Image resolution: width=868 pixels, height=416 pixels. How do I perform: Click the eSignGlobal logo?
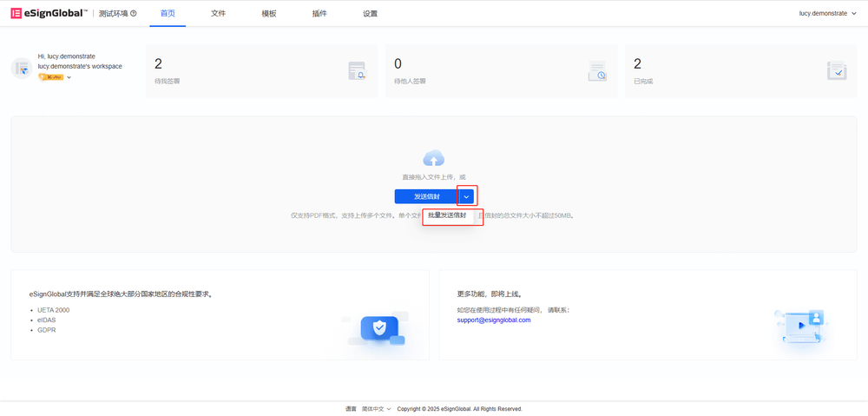tap(49, 13)
